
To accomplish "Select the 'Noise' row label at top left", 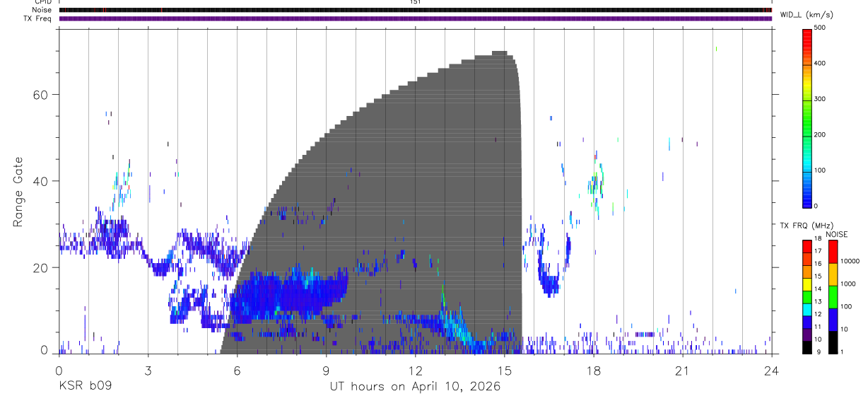I will (43, 10).
